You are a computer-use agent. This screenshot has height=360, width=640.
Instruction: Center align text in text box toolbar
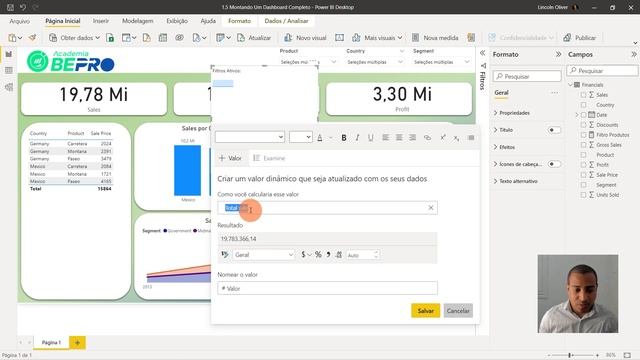pyautogui.click(x=399, y=138)
